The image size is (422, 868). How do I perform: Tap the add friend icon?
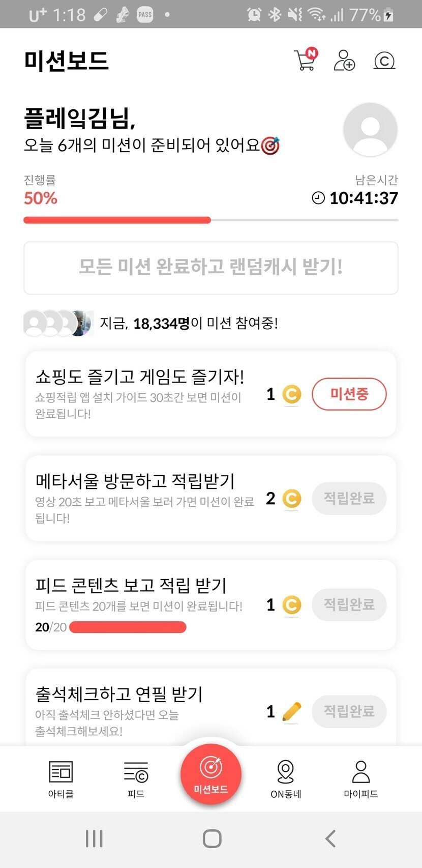[344, 60]
